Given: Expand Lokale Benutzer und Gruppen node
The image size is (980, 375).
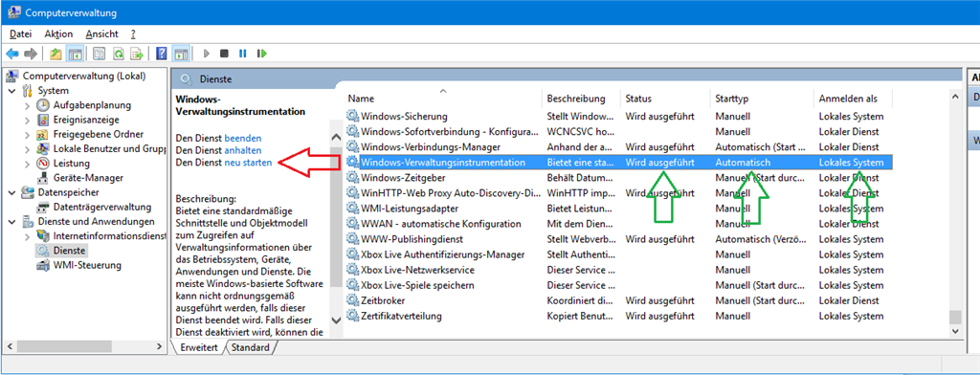Looking at the screenshot, I should [27, 148].
